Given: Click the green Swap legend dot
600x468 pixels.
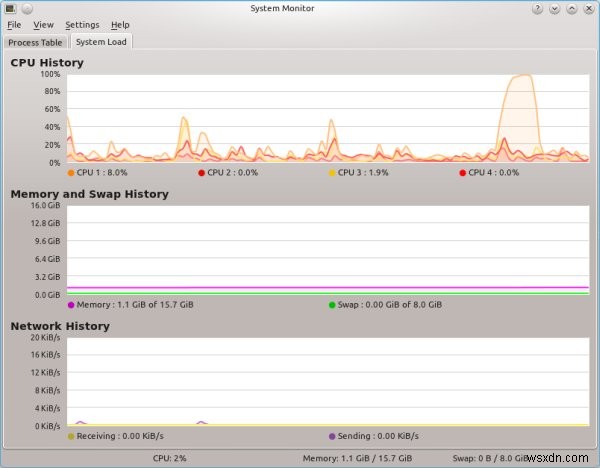Looking at the screenshot, I should pyautogui.click(x=332, y=305).
